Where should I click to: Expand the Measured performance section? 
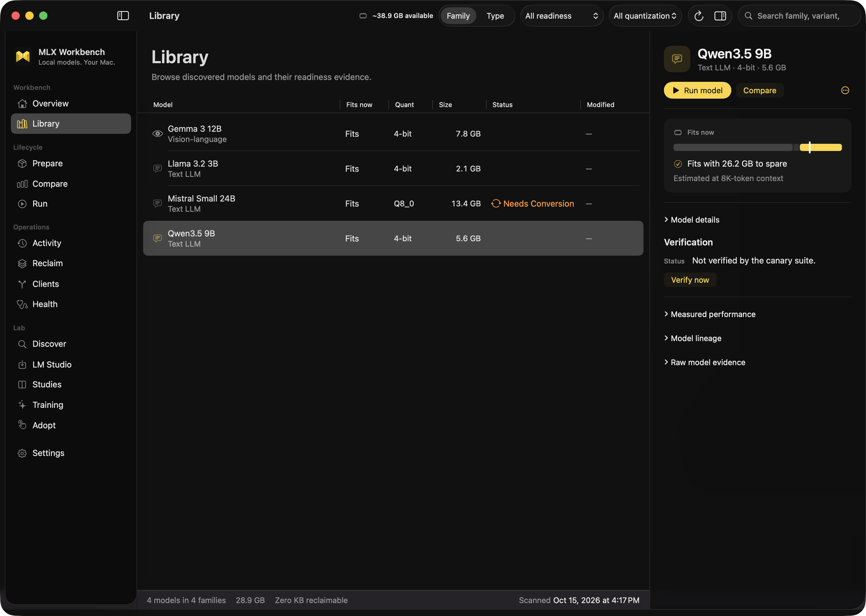pyautogui.click(x=710, y=314)
